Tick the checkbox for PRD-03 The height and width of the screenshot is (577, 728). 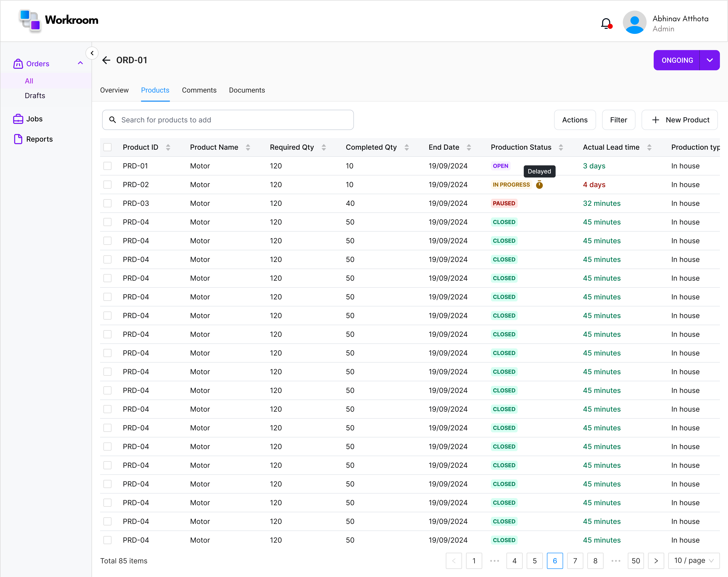(x=107, y=203)
